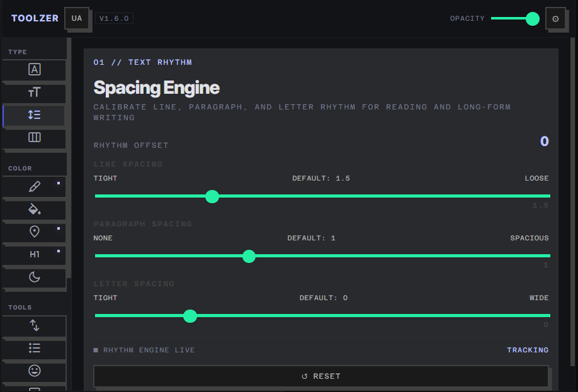Click the SPACIOUS end label
The height and width of the screenshot is (392, 578).
530,238
